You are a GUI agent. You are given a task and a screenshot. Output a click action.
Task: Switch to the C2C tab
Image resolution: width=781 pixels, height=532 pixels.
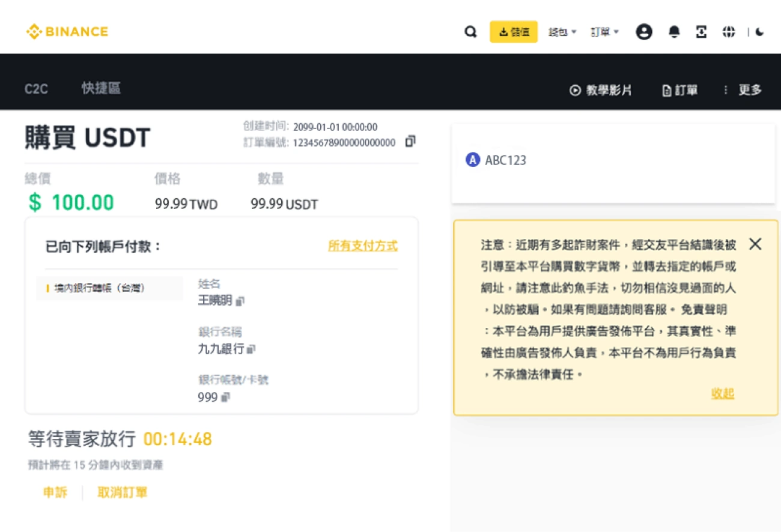(36, 88)
